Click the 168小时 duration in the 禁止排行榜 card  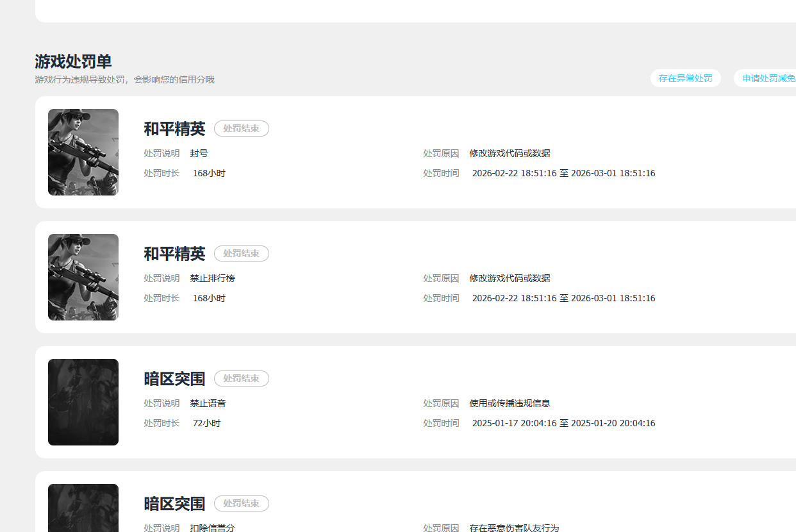pyautogui.click(x=209, y=298)
